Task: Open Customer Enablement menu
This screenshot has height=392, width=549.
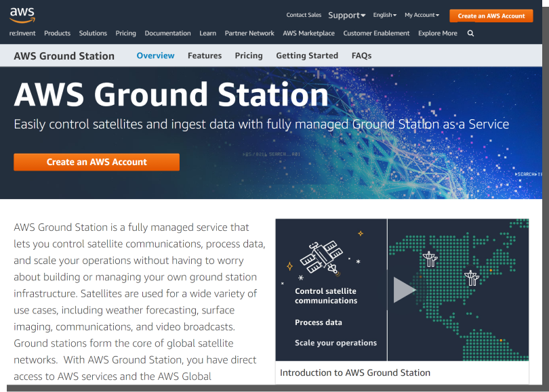Action: pos(376,33)
